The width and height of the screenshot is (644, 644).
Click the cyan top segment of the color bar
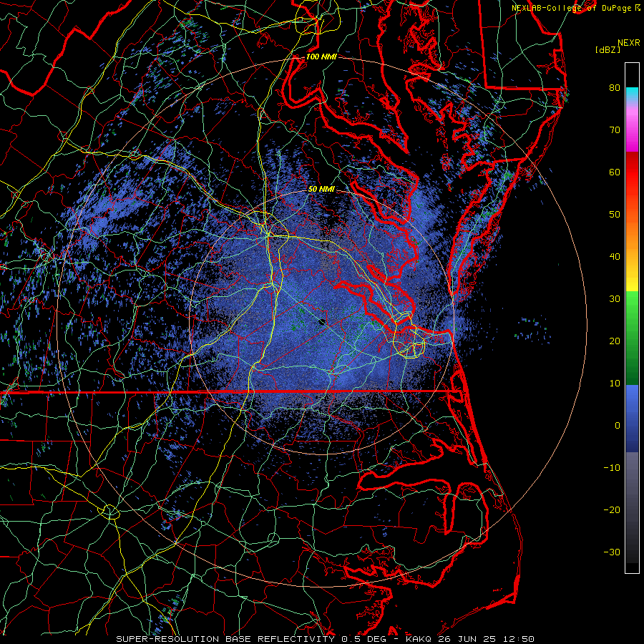pyautogui.click(x=632, y=94)
